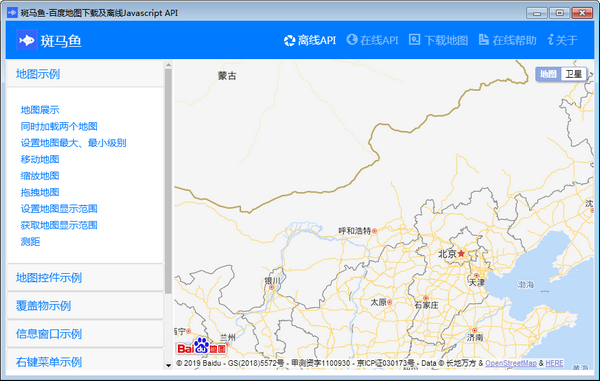Click the 蒙古 country label
Image resolution: width=600 pixels, height=381 pixels.
coord(227,76)
